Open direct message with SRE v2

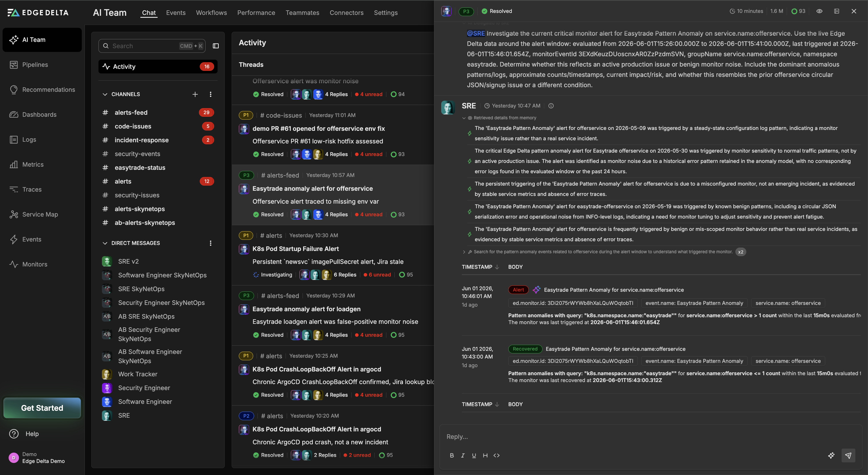(158, 261)
